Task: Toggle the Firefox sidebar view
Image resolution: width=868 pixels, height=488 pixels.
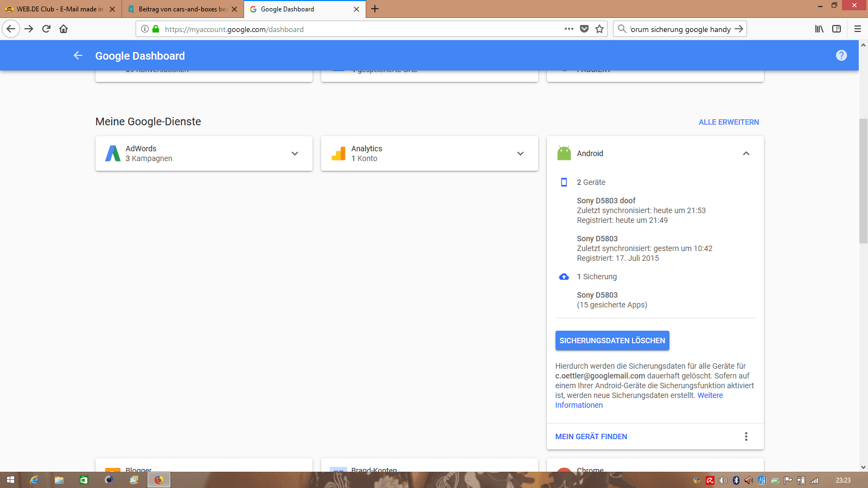Action: point(837,29)
